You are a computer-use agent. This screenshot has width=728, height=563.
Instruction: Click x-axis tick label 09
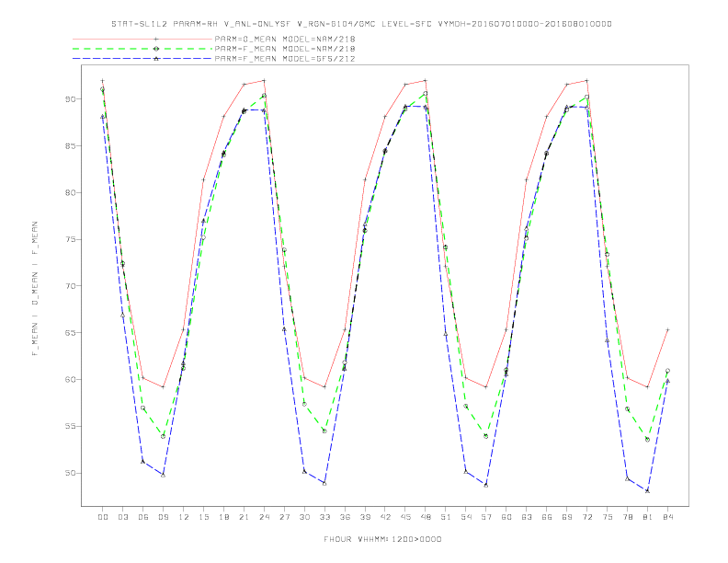point(163,517)
